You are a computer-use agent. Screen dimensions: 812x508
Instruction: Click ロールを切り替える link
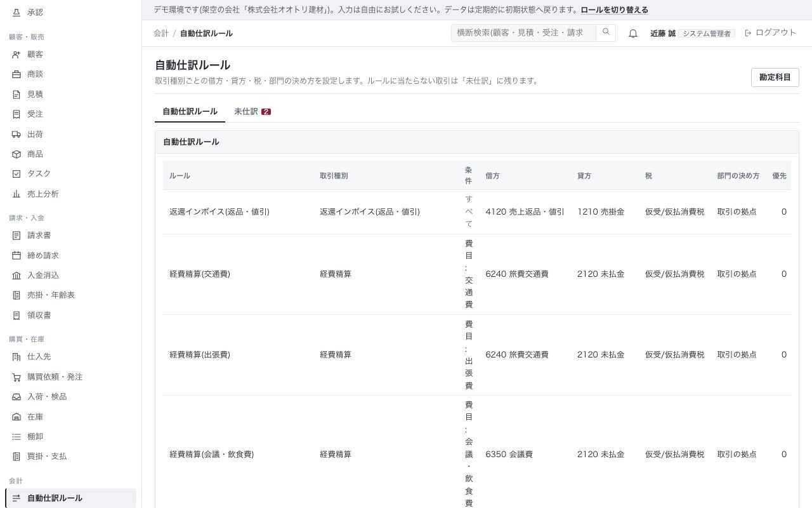coord(615,10)
